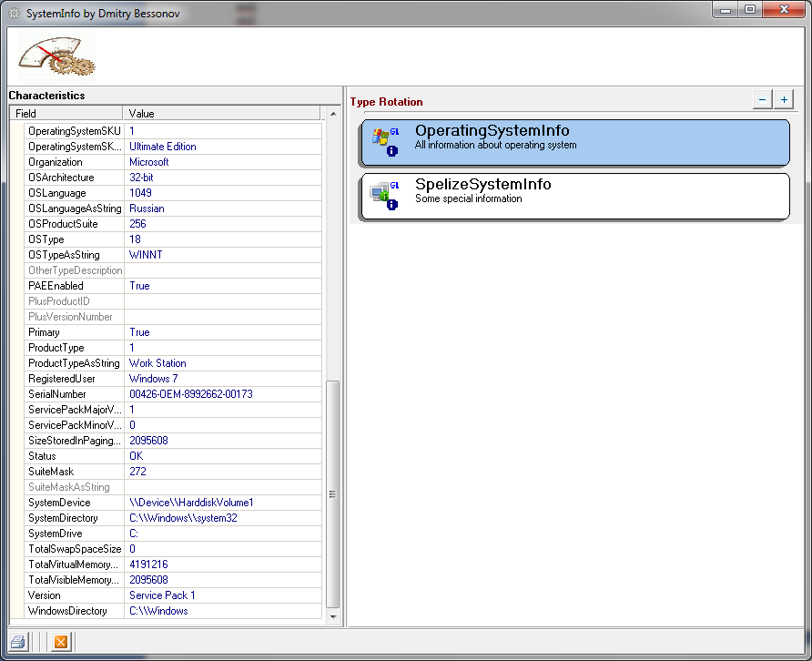The image size is (812, 661).
Task: Select the ServicePackMajorV... field
Action: pyautogui.click(x=75, y=410)
